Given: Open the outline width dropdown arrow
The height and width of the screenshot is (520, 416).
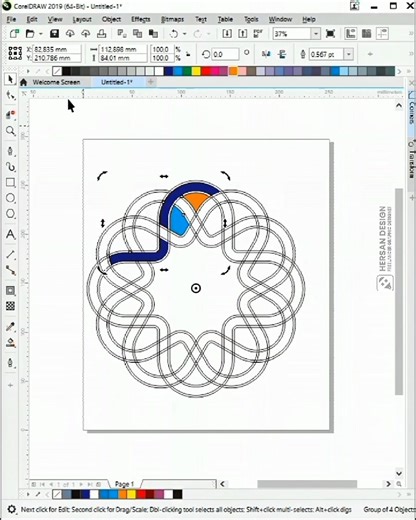Looking at the screenshot, I should click(x=348, y=54).
